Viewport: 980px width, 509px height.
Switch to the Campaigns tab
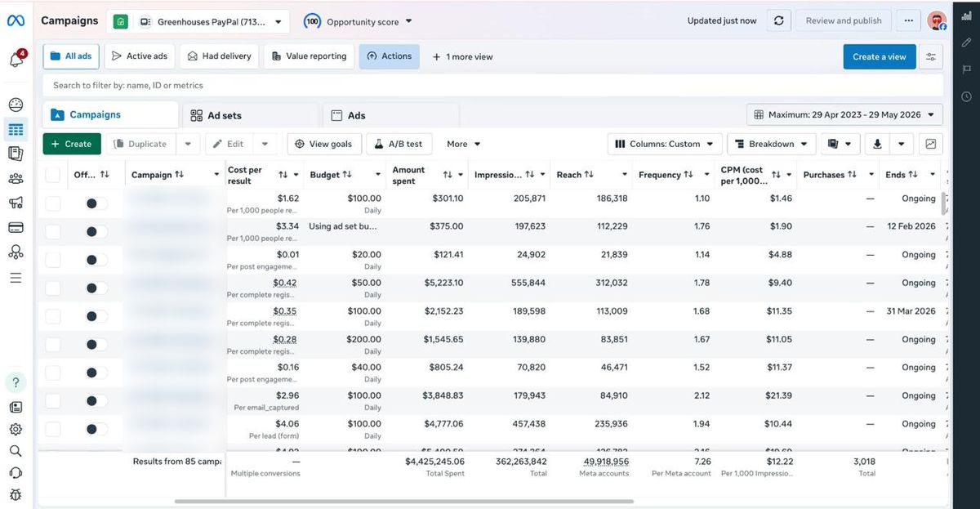click(110, 115)
